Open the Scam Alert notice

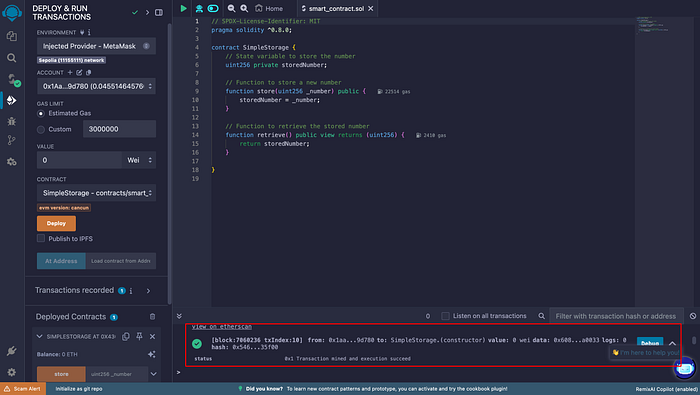(23, 389)
